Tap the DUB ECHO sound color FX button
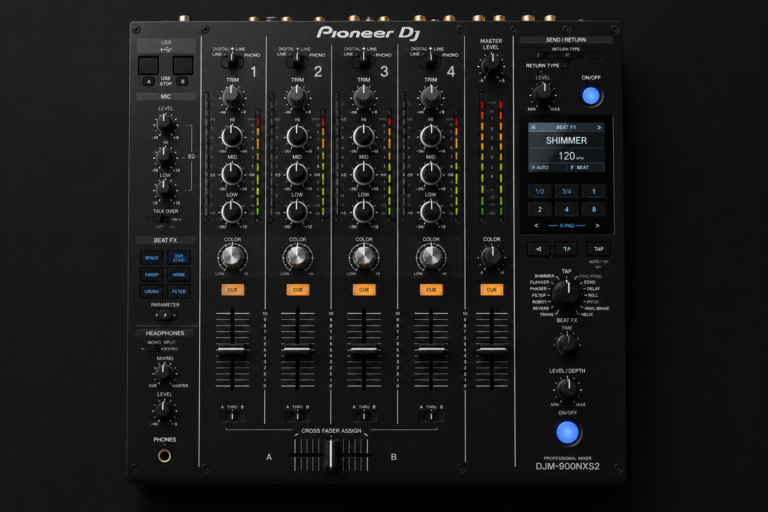Image resolution: width=768 pixels, height=512 pixels. tap(179, 258)
